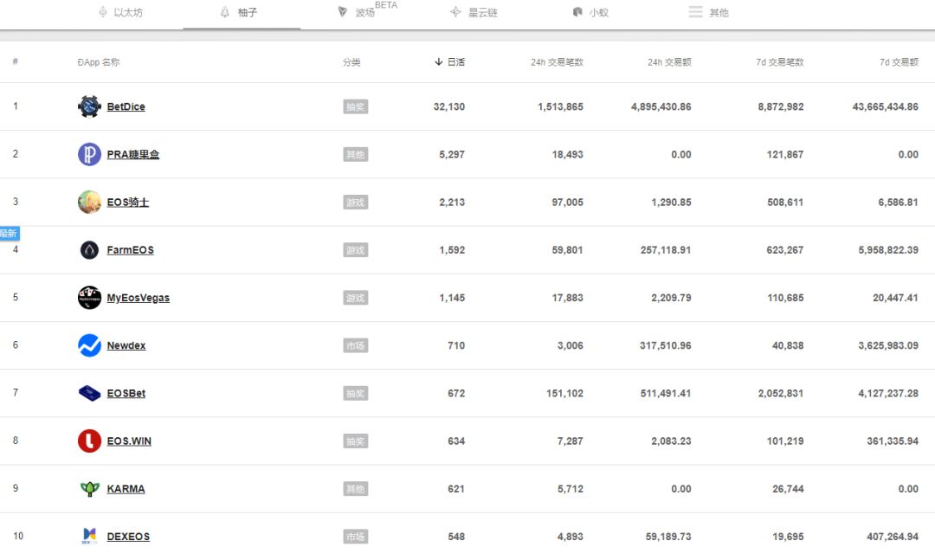The image size is (935, 560).
Task: Click the 游戏 tag in FarmEOS row
Action: (x=356, y=250)
